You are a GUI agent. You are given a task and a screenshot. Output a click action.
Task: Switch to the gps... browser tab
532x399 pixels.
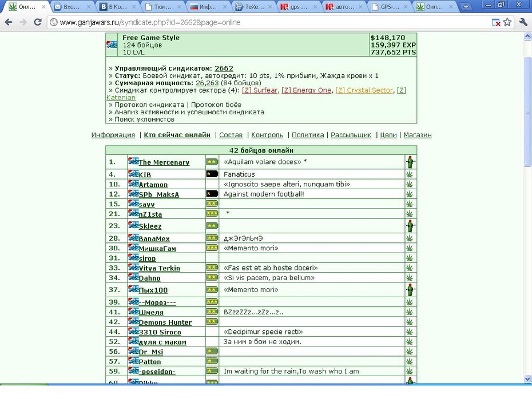click(x=298, y=6)
